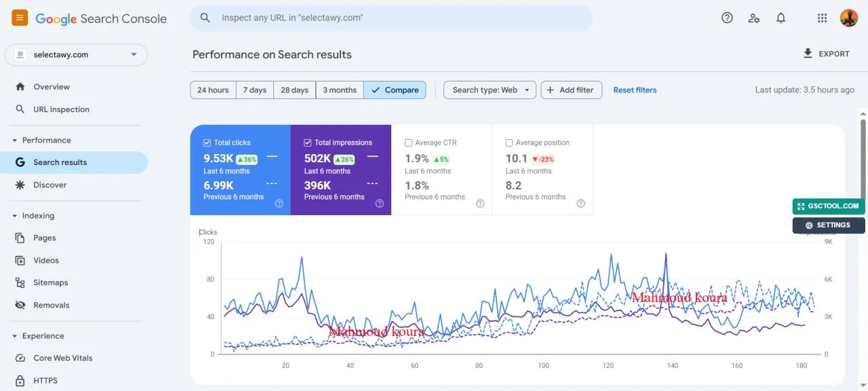Click the Reset filters link

[x=635, y=90]
